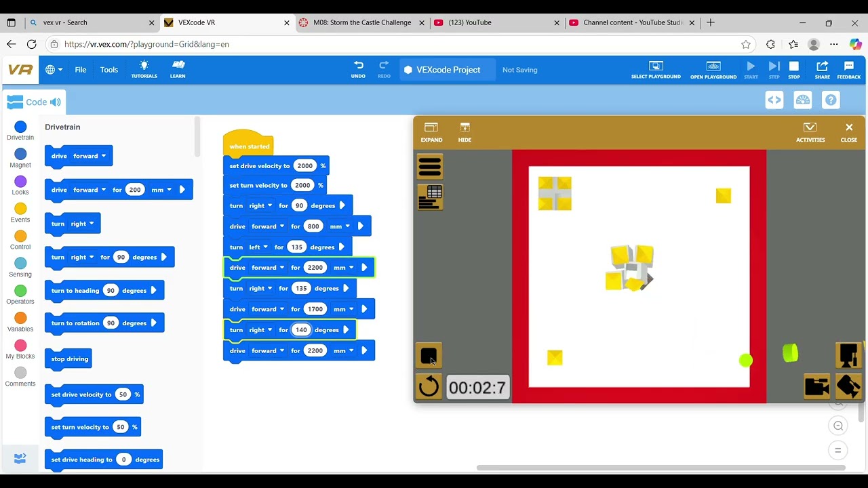Viewport: 868px width, 488px height.
Task: Select the Sensing category
Action: click(x=20, y=268)
